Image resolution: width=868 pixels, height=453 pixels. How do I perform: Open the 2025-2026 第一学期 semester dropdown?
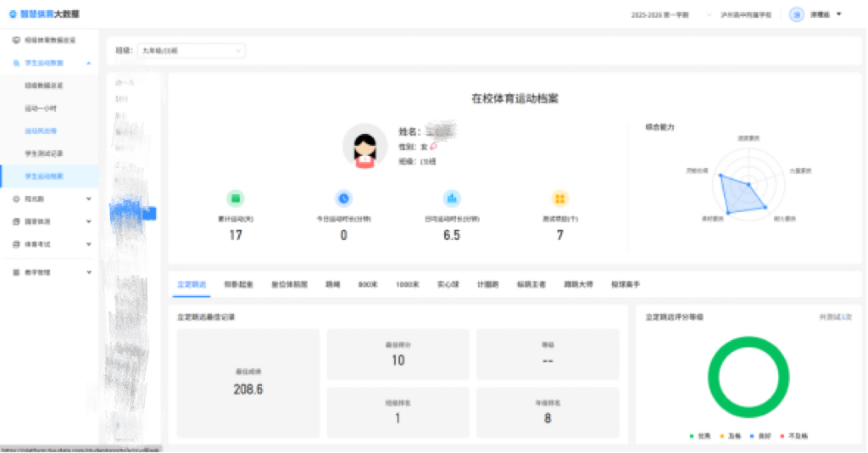(670, 14)
